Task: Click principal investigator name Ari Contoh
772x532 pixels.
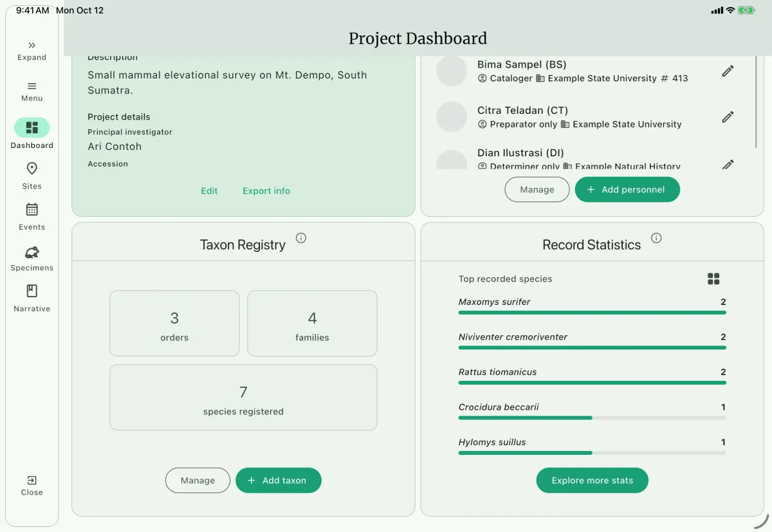Action: 115,147
